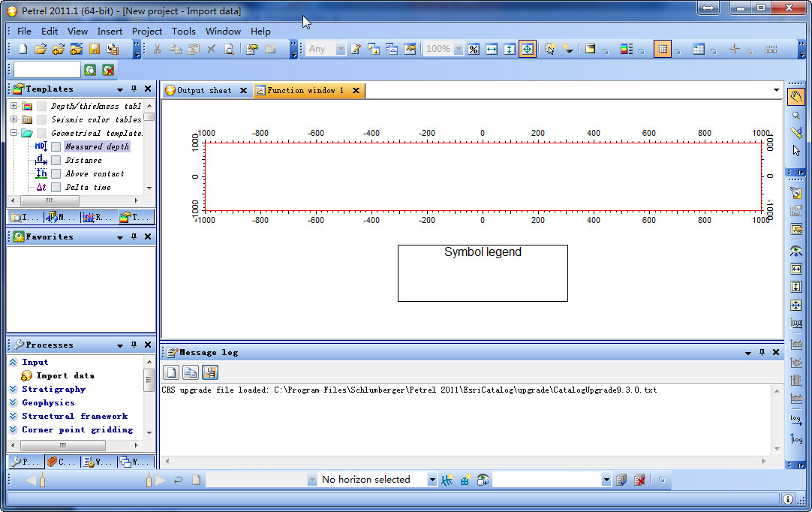Collapse the Input process group
The image size is (812, 512).
14,363
